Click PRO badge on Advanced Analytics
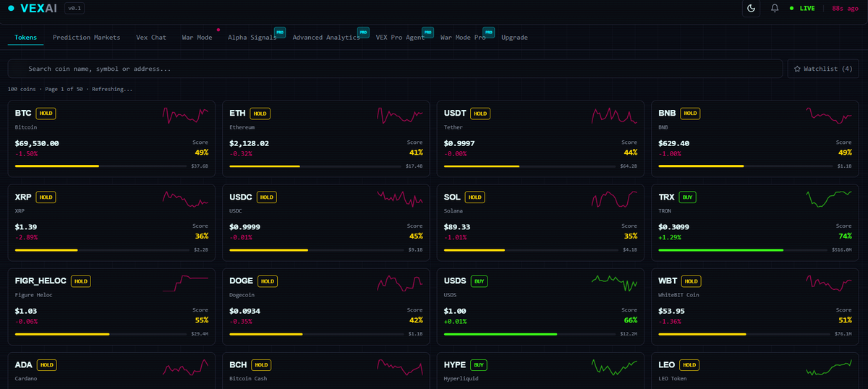The width and height of the screenshot is (868, 389). (x=363, y=32)
